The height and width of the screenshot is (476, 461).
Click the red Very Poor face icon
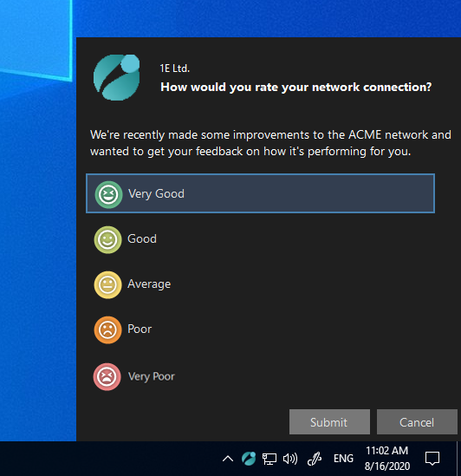(x=107, y=377)
